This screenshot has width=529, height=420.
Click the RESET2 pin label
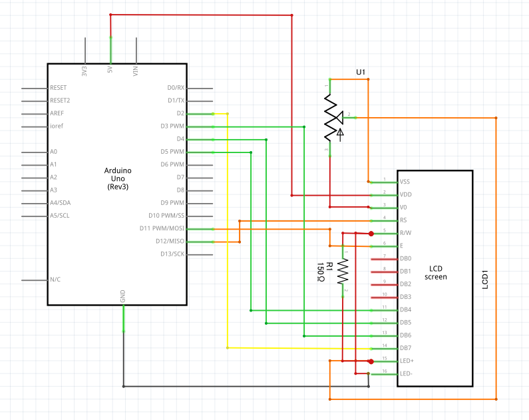pos(60,101)
